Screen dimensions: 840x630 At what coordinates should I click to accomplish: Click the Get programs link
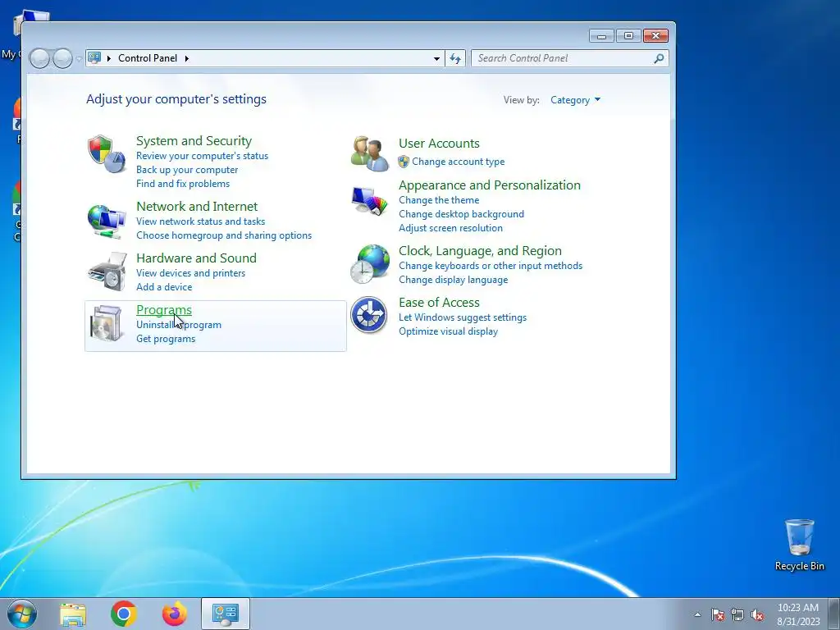166,339
